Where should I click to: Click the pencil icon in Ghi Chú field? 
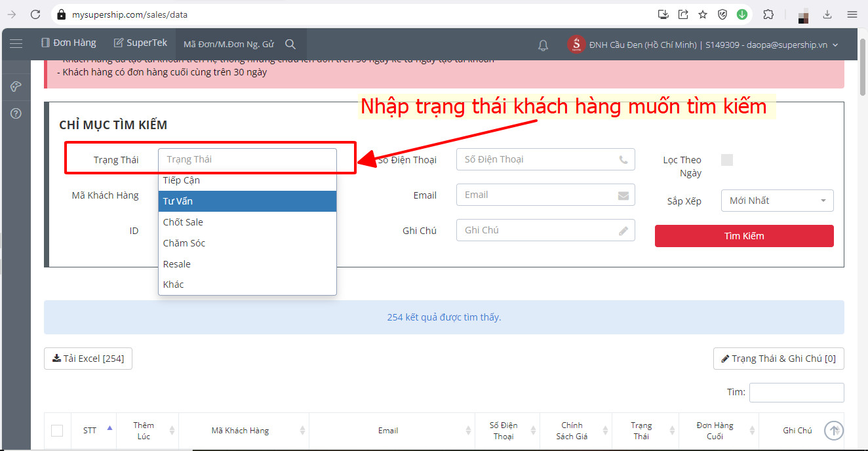coord(623,231)
